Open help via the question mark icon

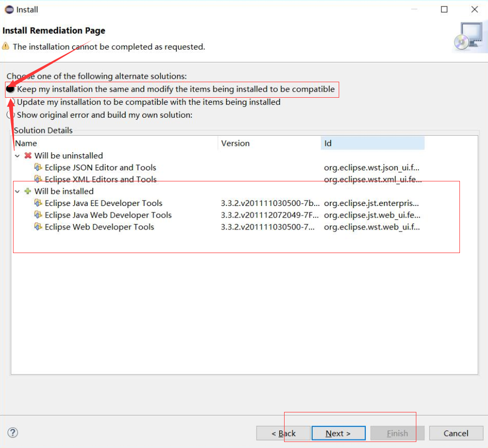tap(13, 432)
